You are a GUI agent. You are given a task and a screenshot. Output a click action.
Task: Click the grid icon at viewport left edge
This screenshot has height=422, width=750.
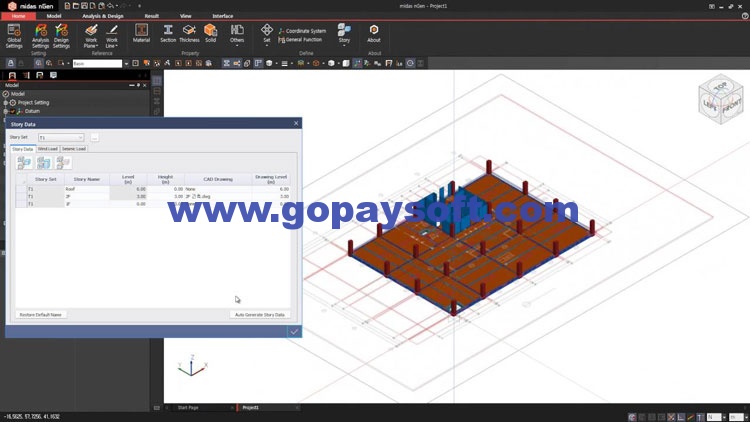tap(157, 81)
